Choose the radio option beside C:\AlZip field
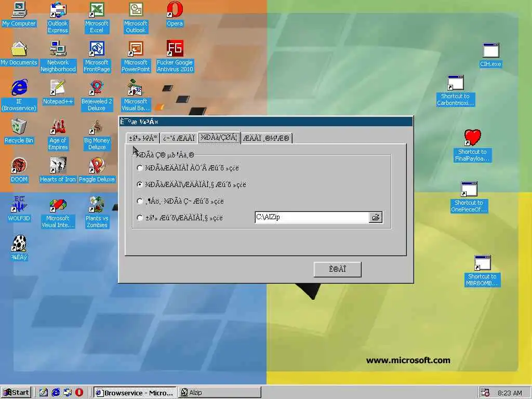This screenshot has height=399, width=532. [x=140, y=218]
